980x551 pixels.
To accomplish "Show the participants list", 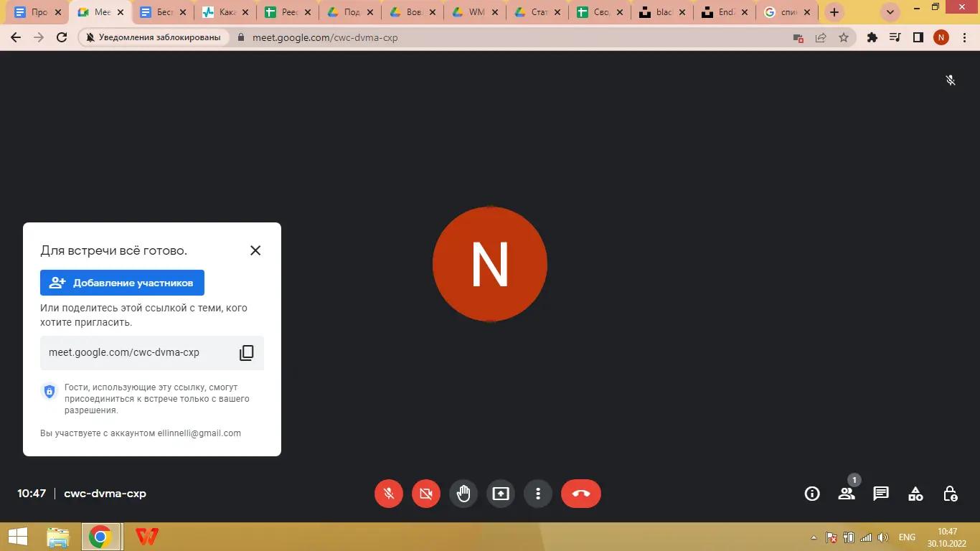I will tap(847, 494).
